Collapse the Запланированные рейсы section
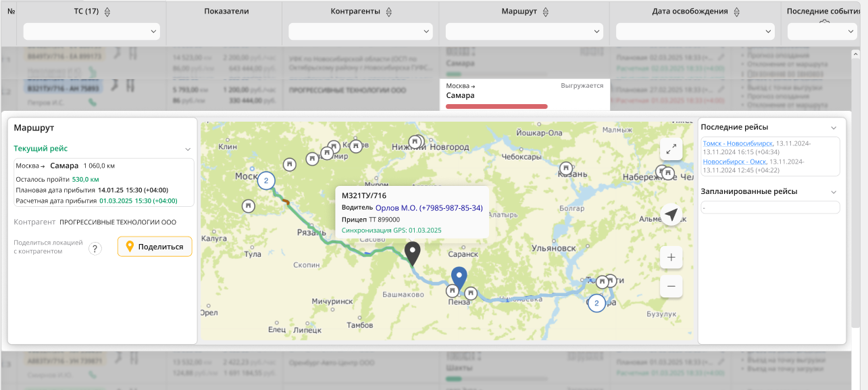This screenshot has height=390, width=868. tap(834, 192)
